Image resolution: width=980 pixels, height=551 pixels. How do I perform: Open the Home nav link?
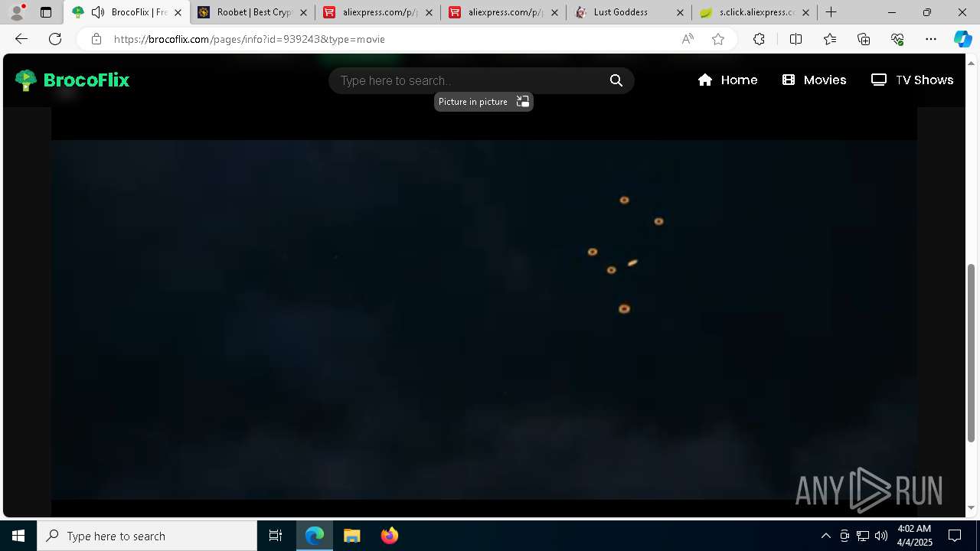727,80
